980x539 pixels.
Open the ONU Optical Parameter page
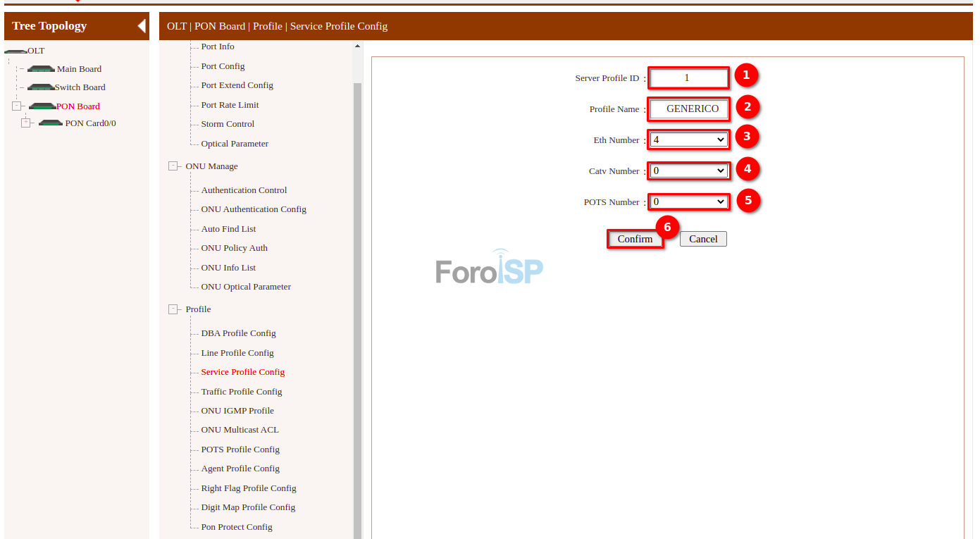247,286
